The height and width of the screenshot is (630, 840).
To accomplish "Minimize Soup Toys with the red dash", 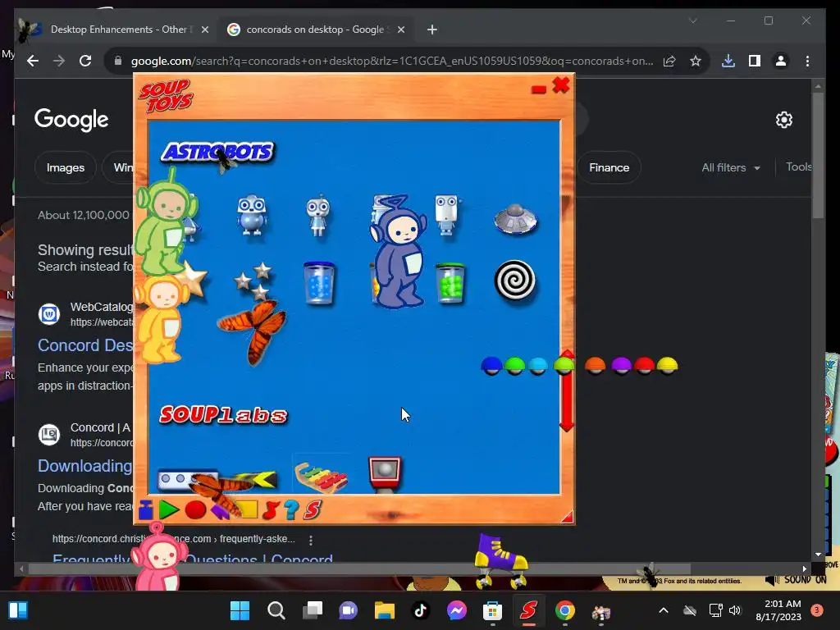I will (x=538, y=89).
